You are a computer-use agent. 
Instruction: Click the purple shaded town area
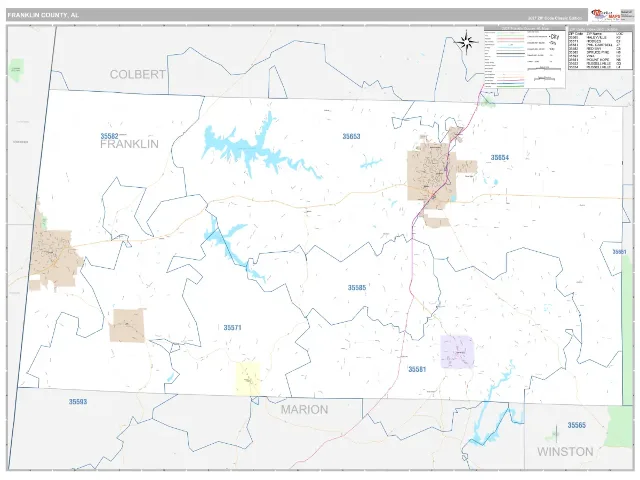[457, 352]
